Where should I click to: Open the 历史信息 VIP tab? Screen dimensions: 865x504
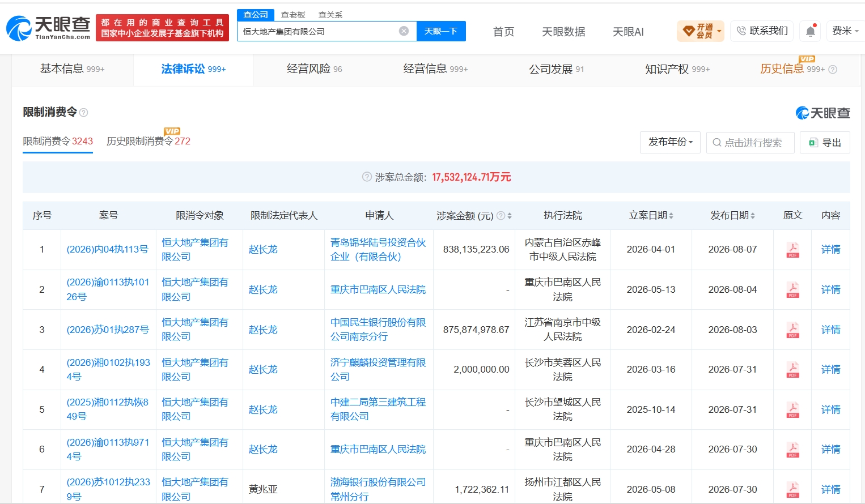[x=792, y=69]
